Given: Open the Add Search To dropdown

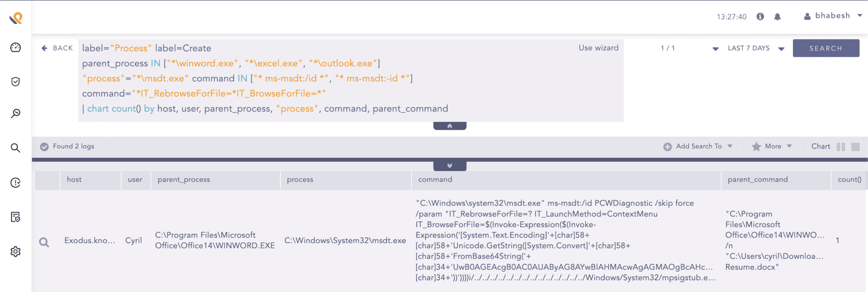Looking at the screenshot, I should pyautogui.click(x=698, y=146).
